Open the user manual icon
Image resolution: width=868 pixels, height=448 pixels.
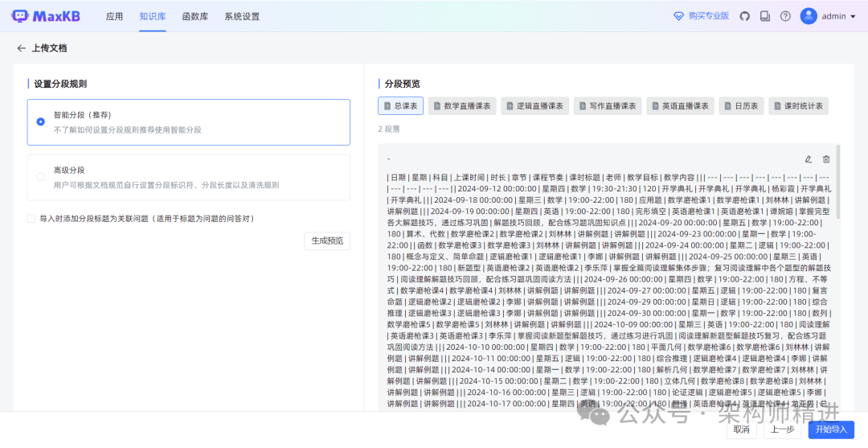(x=765, y=16)
